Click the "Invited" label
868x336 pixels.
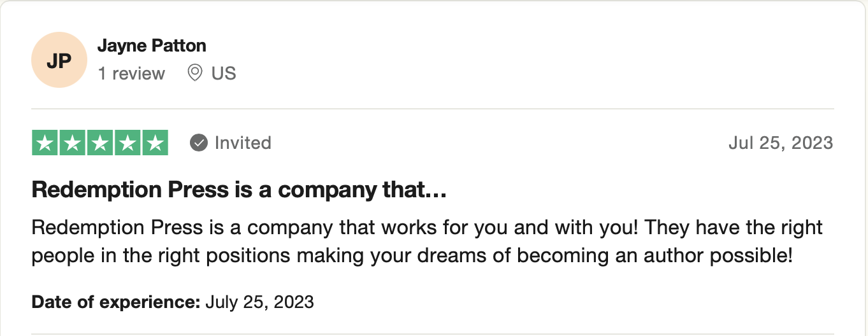(243, 143)
